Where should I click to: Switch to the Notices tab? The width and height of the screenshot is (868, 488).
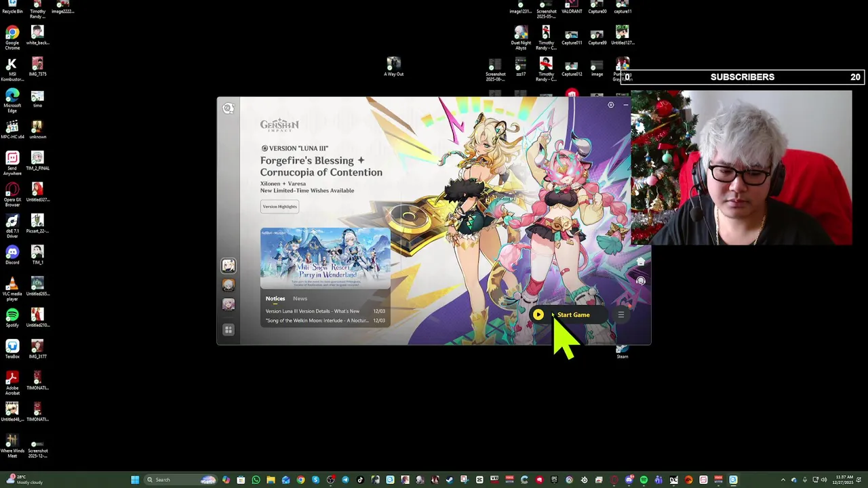[275, 298]
